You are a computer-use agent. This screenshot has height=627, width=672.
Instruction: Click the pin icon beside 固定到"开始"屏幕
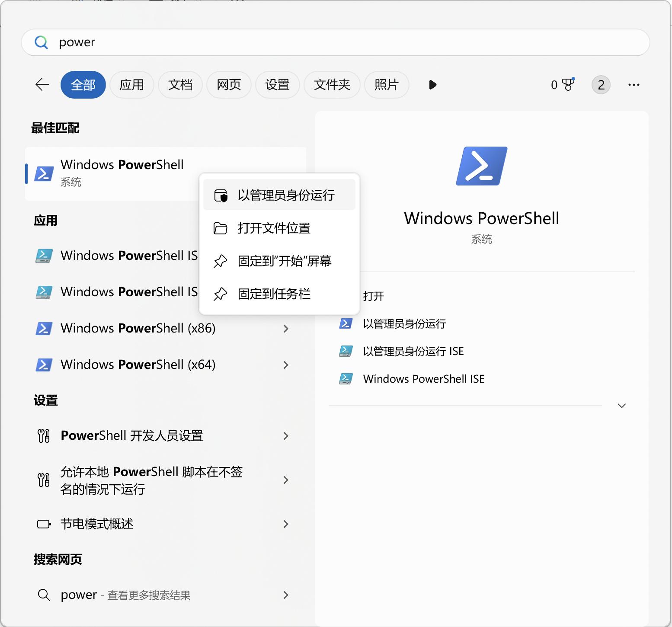click(221, 261)
